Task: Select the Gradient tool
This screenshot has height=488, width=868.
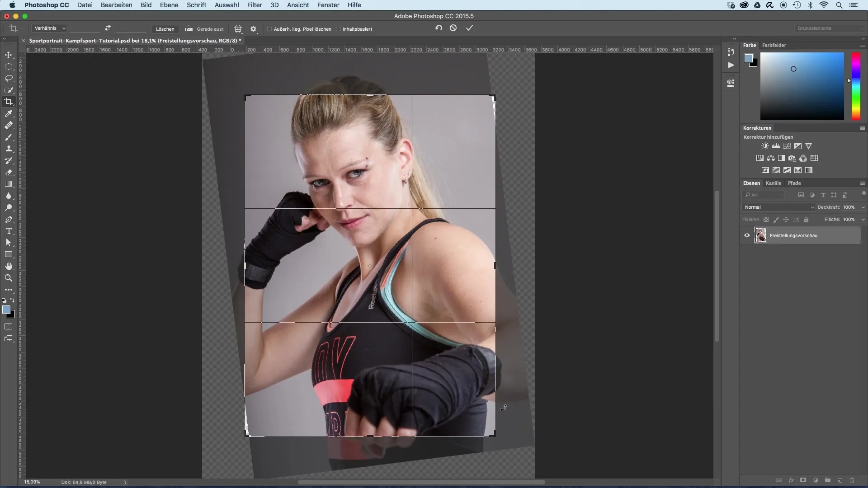Action: pos(9,184)
